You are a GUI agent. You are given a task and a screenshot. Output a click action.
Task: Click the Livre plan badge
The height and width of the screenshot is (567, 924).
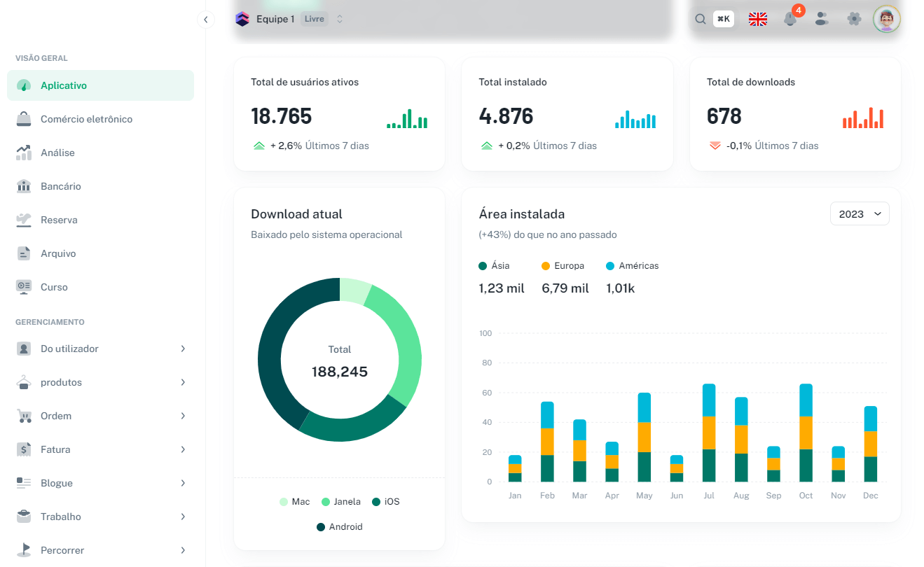tap(315, 19)
